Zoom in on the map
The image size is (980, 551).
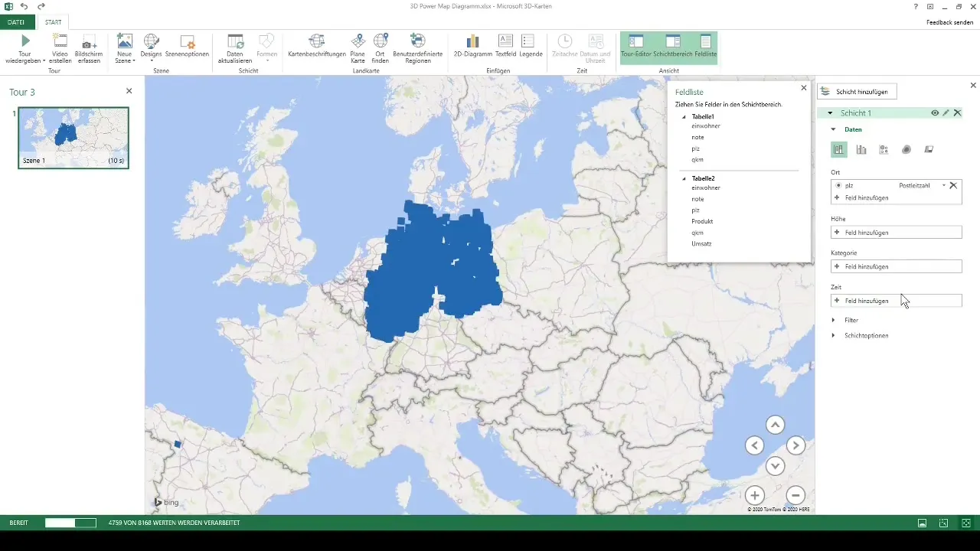pyautogui.click(x=754, y=495)
